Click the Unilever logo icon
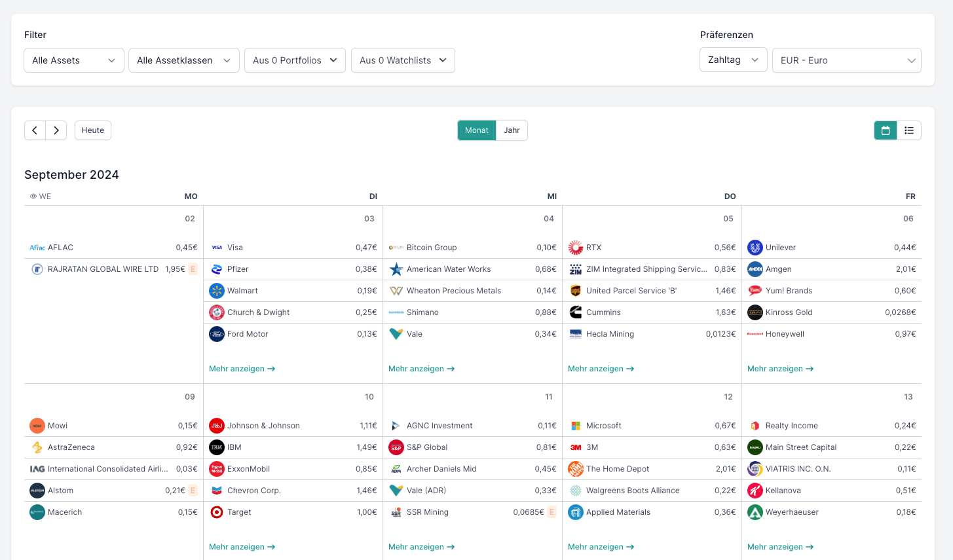Viewport: 953px width, 560px height. pos(755,248)
